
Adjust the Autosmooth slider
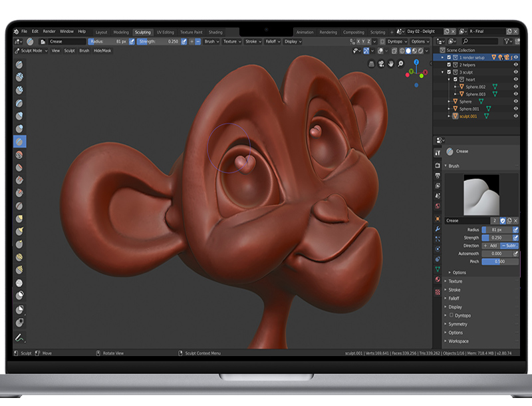point(497,254)
